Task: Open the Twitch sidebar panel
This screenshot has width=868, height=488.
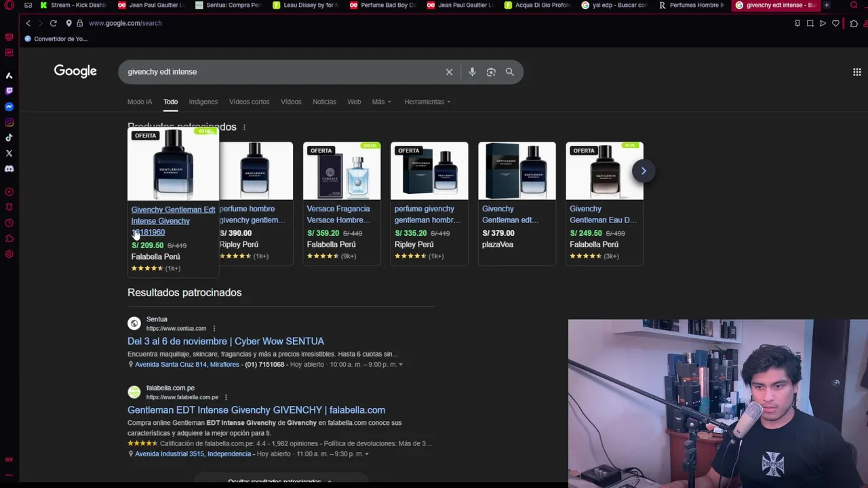Action: click(9, 91)
